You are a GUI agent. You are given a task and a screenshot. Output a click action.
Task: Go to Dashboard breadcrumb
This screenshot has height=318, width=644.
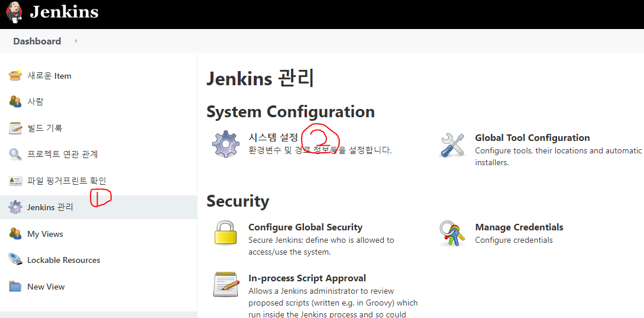click(37, 41)
